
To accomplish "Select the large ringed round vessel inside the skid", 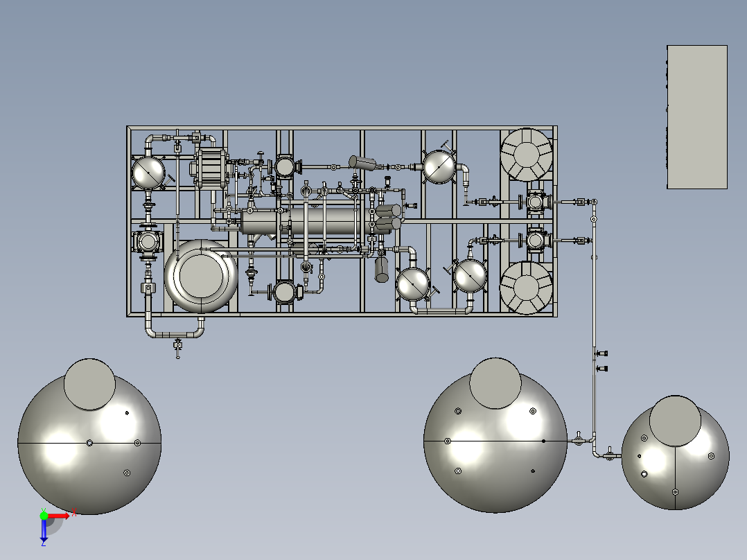I will [200, 276].
